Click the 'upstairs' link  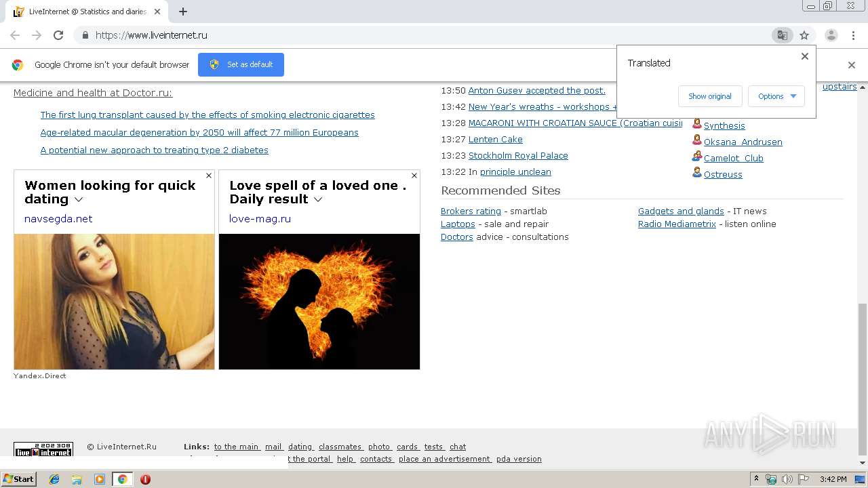click(x=840, y=86)
